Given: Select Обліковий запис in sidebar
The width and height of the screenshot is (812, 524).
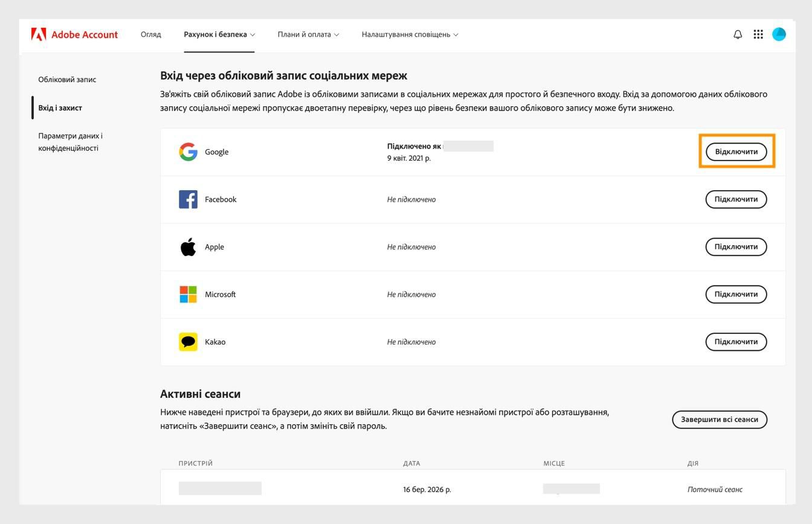Looking at the screenshot, I should tap(67, 80).
